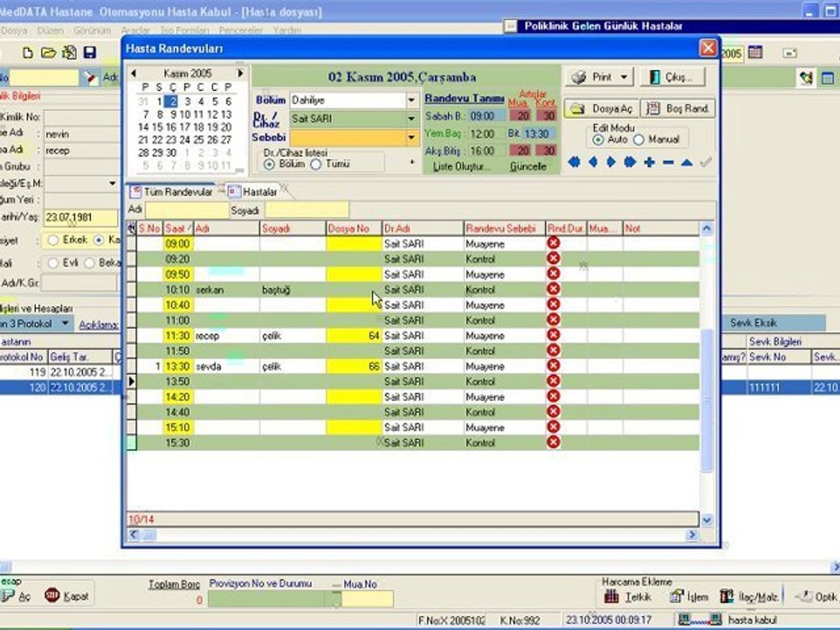Go to first record navigation arrow
840x630 pixels.
(574, 162)
